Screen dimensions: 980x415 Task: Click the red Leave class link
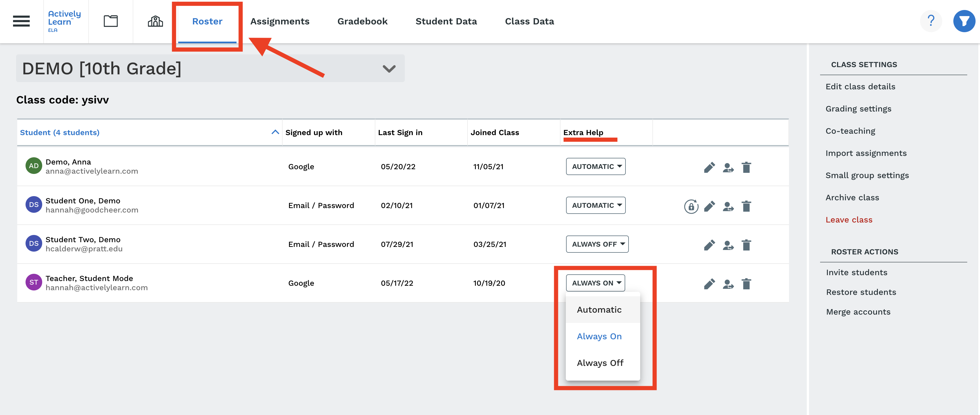[849, 220]
